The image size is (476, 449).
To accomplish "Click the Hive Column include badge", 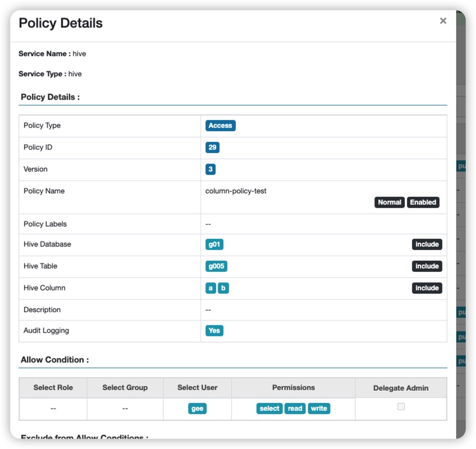I will tap(427, 288).
